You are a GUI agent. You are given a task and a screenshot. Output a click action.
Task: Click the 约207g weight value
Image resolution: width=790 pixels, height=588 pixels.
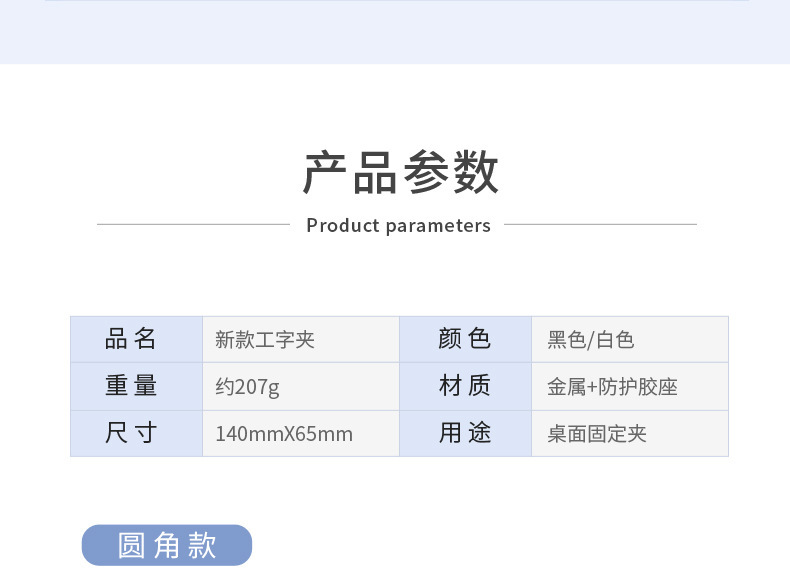click(x=247, y=387)
